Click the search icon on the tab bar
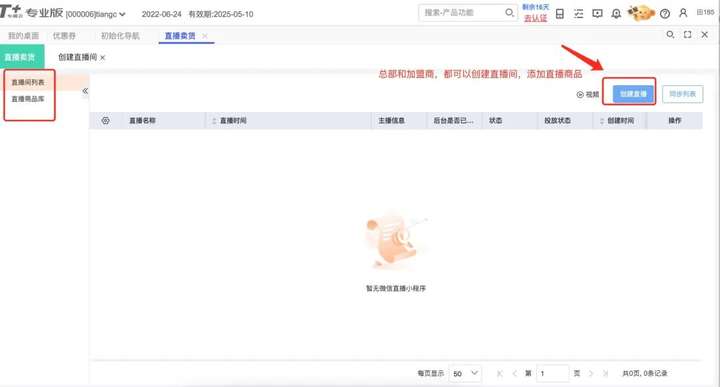Image resolution: width=720 pixels, height=387 pixels. [670, 35]
